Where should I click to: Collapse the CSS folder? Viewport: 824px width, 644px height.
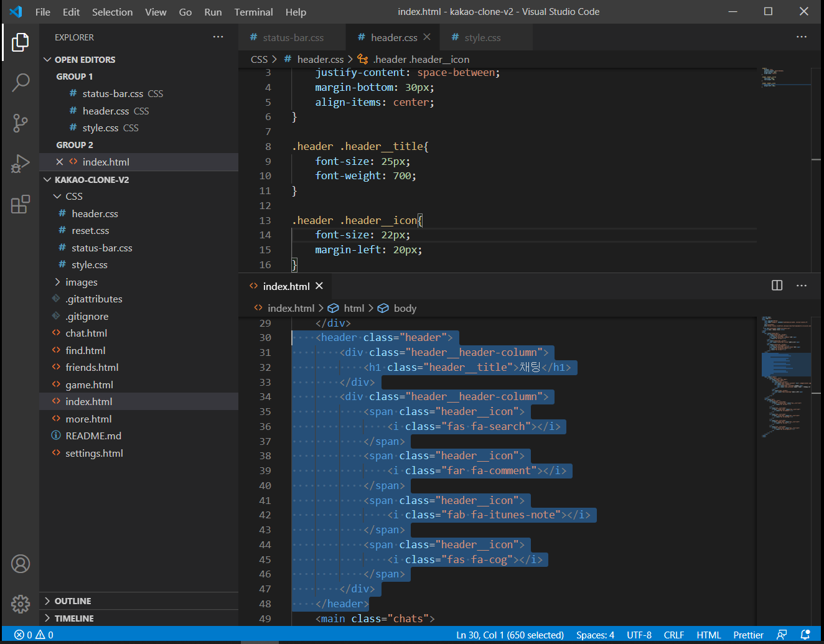57,197
